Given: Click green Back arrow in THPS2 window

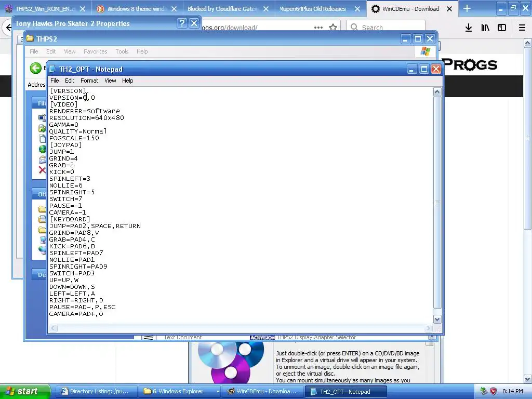Looking at the screenshot, I should pyautogui.click(x=36, y=68).
